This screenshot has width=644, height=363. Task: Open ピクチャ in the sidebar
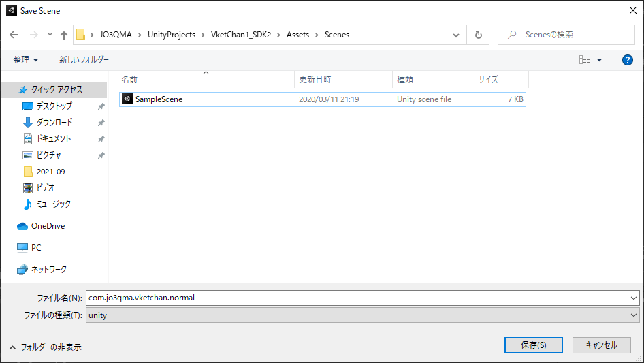tap(49, 155)
